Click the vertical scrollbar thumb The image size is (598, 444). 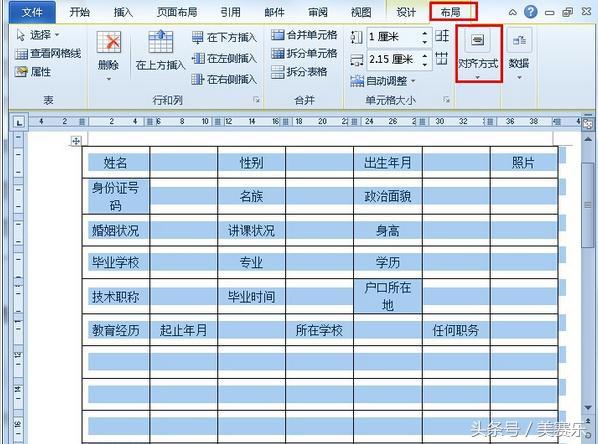click(588, 206)
